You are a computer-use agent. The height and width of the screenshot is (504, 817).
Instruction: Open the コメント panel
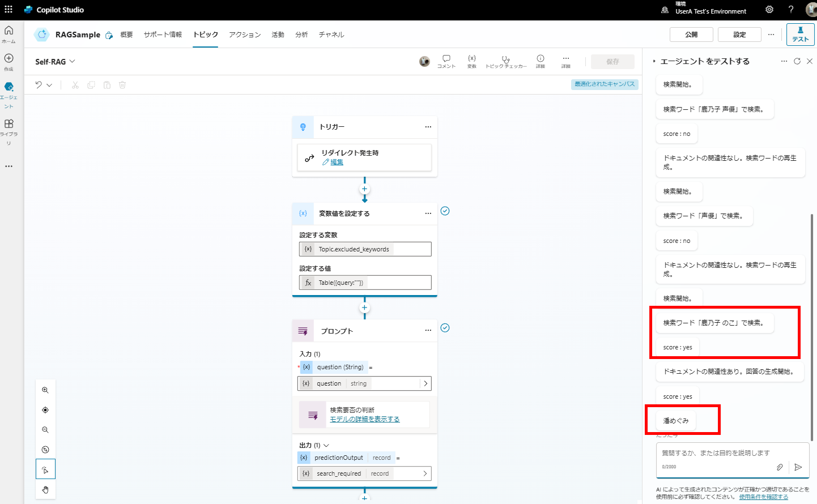tap(446, 61)
